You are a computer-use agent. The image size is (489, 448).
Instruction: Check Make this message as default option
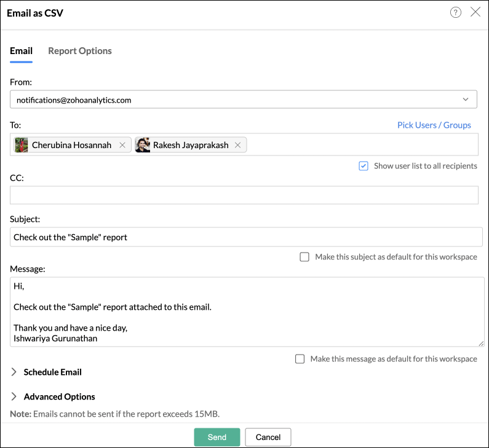[300, 359]
